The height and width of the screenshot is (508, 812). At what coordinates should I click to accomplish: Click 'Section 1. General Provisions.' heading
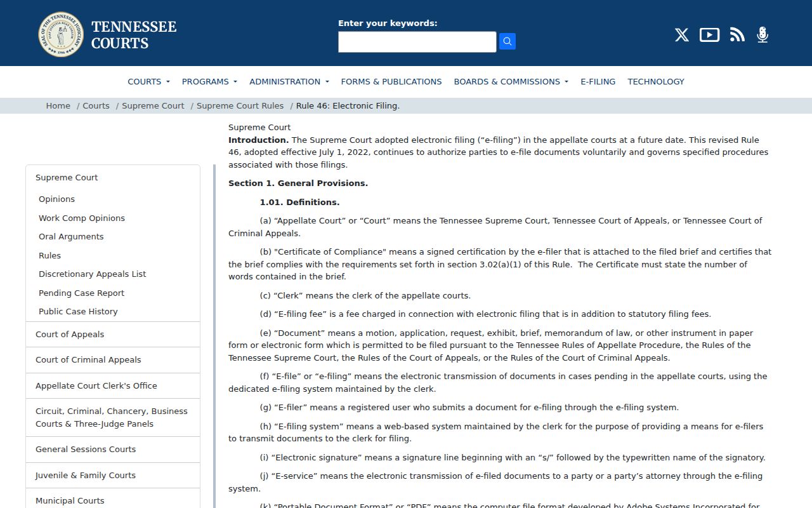click(x=298, y=184)
